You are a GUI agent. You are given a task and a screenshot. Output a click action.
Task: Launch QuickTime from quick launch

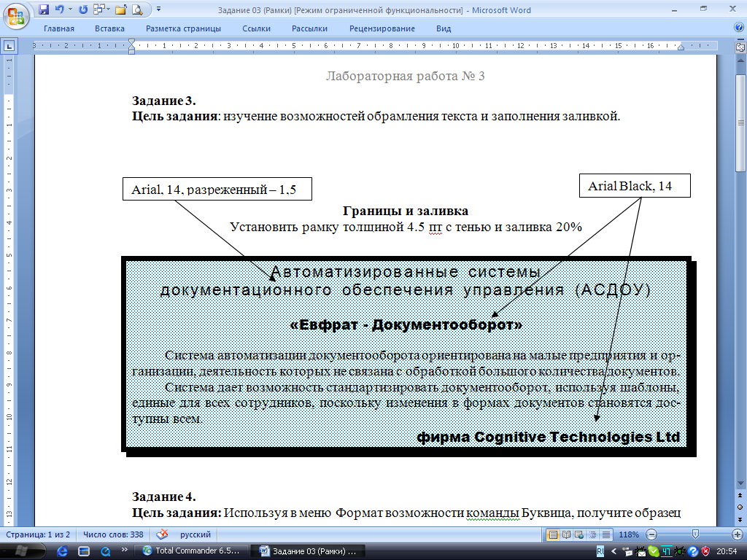coord(106,551)
